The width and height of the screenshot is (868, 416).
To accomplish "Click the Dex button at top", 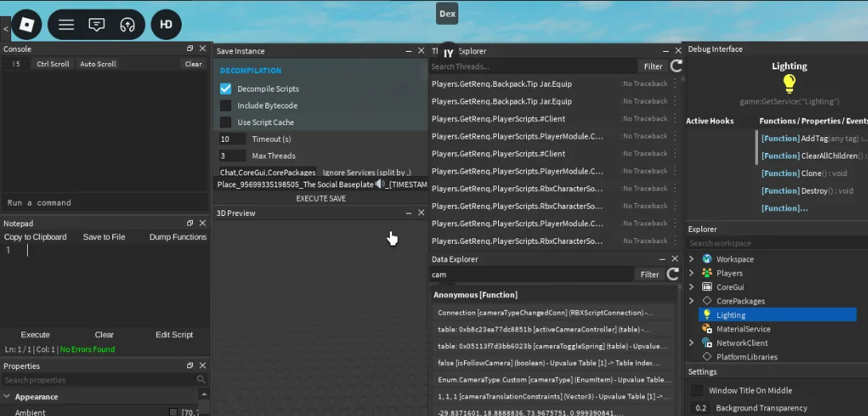I will (447, 14).
